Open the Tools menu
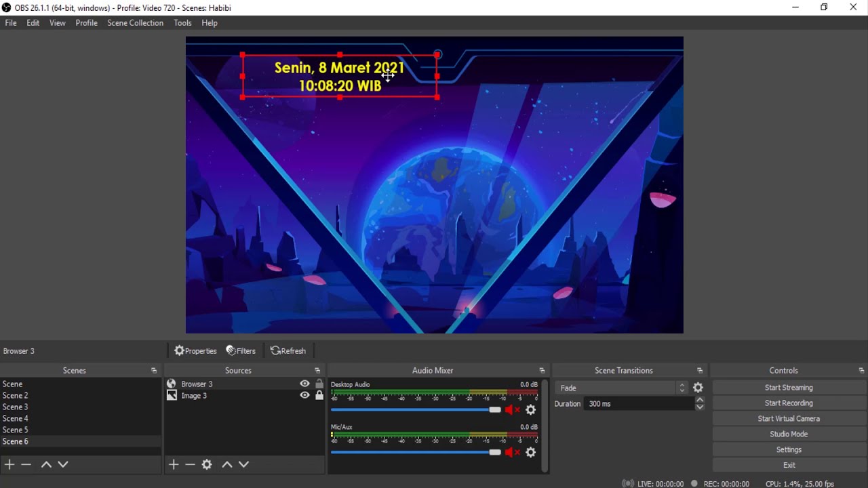Image resolution: width=868 pixels, height=488 pixels. tap(182, 23)
